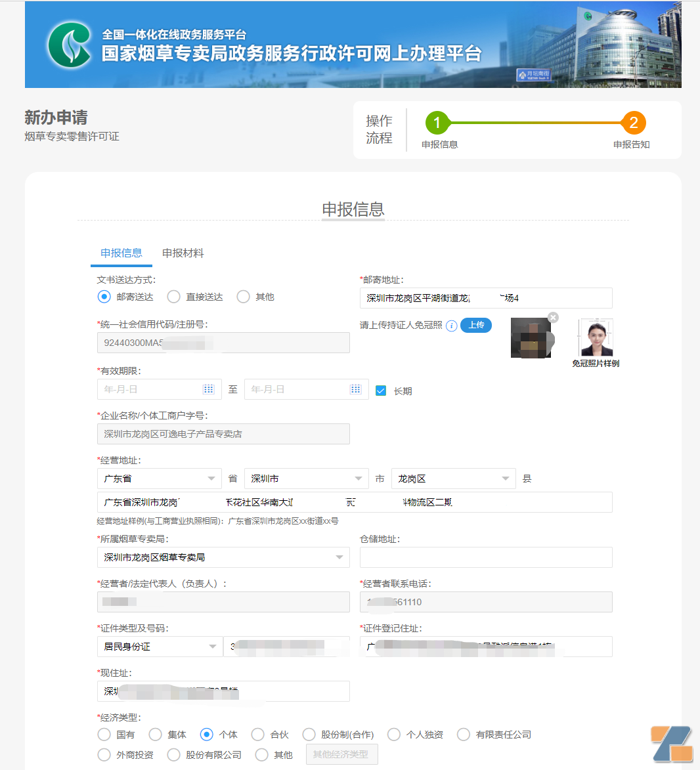The width and height of the screenshot is (700, 770).
Task: Click the 上传 upload button
Action: (475, 326)
